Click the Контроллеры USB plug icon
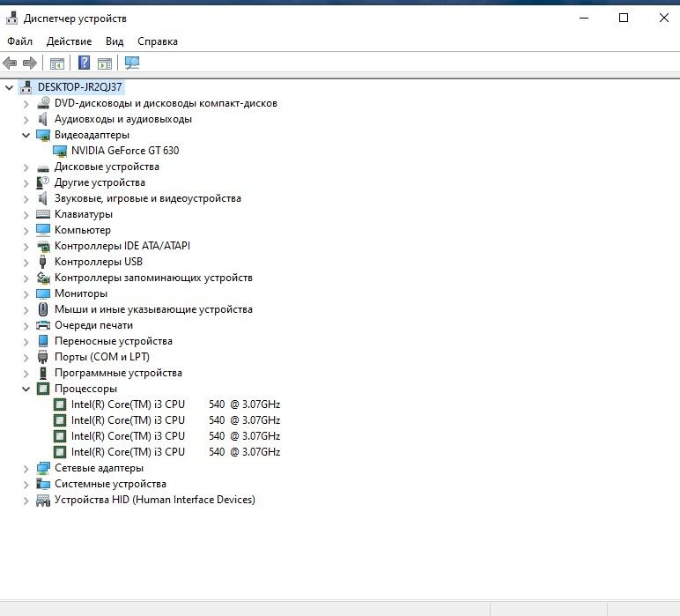This screenshot has width=680, height=616. pyautogui.click(x=42, y=262)
